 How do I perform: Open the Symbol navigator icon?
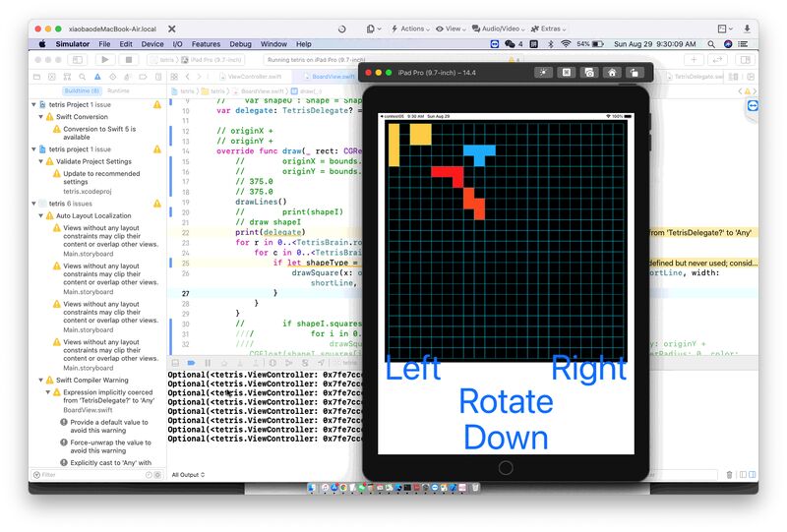point(67,77)
